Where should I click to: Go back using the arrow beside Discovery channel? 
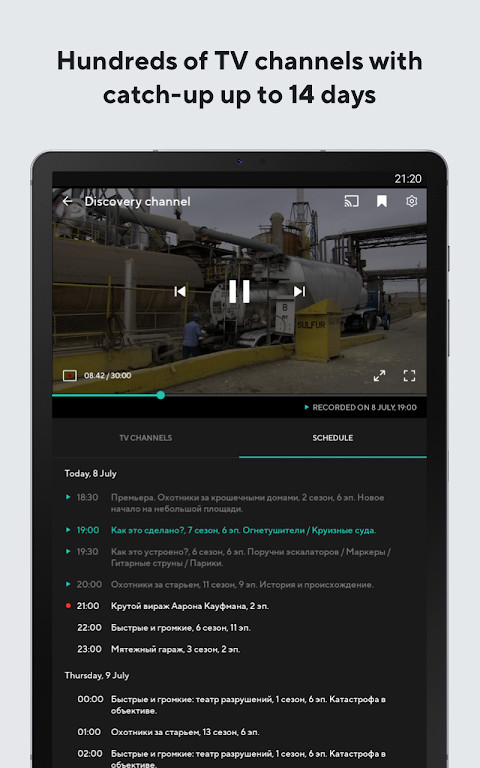[x=68, y=201]
